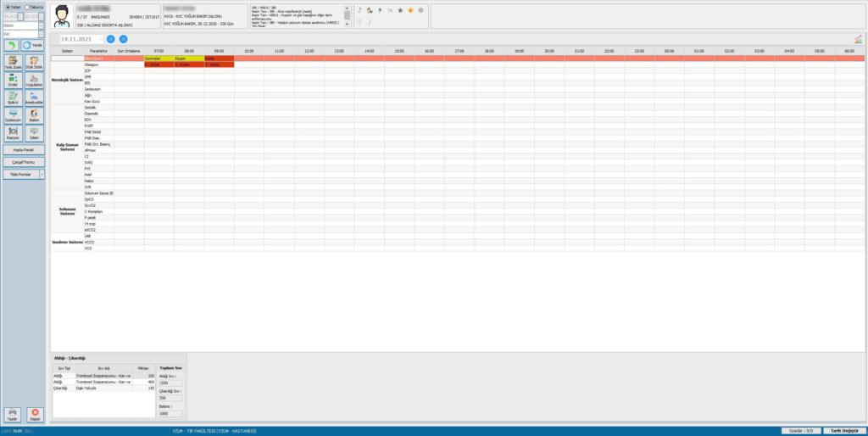Viewport: 868px width, 436px height.
Task: Click the Sistem column header
Action: click(x=67, y=51)
